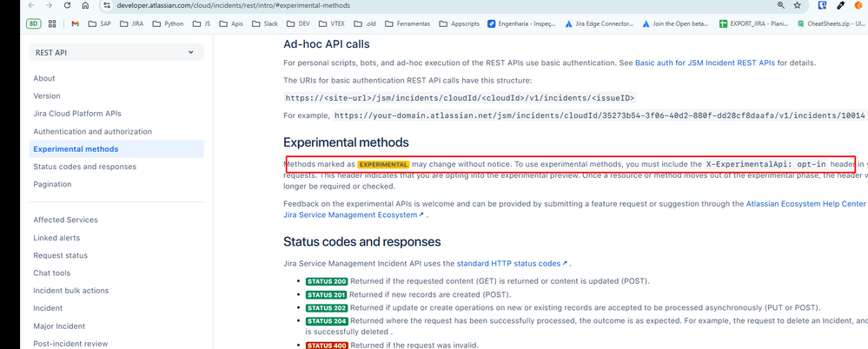This screenshot has width=868, height=349.
Task: Click the address bar URL
Action: click(x=233, y=5)
